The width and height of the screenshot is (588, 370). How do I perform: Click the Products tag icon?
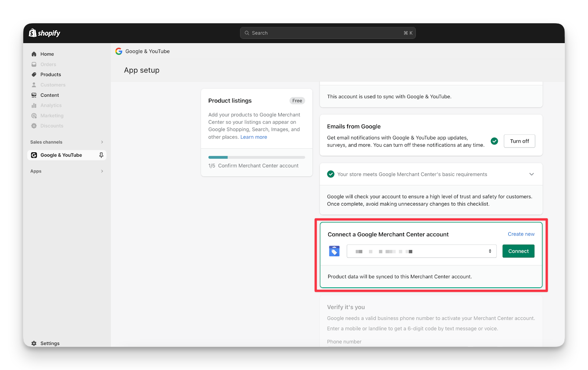(x=34, y=75)
